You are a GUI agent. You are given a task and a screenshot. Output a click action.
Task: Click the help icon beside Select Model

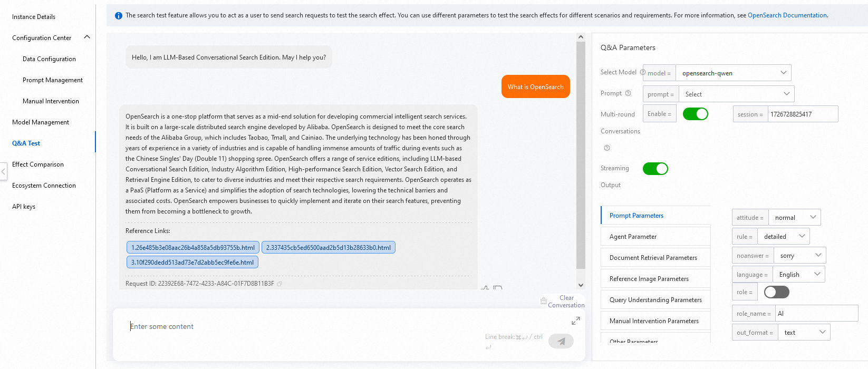click(643, 72)
